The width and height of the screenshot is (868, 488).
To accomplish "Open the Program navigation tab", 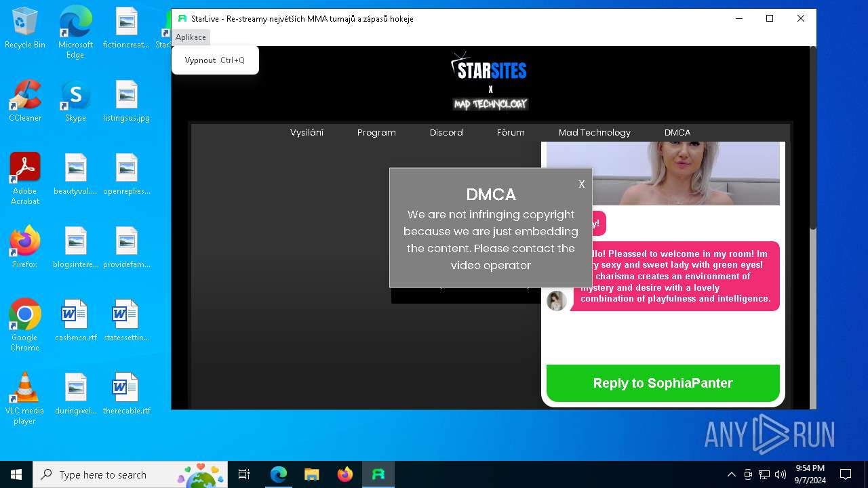I will point(376,132).
